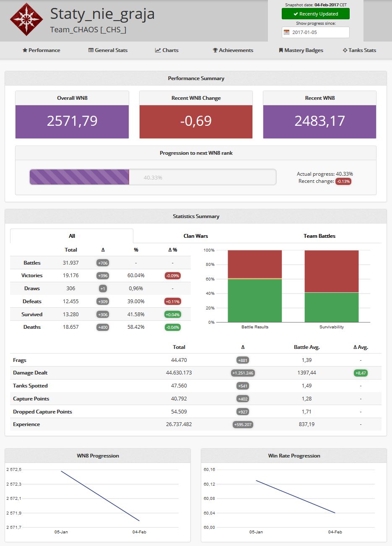Click the +1.251.246 Damage Dealt delta badge
The height and width of the screenshot is (546, 392).
pyautogui.click(x=243, y=373)
